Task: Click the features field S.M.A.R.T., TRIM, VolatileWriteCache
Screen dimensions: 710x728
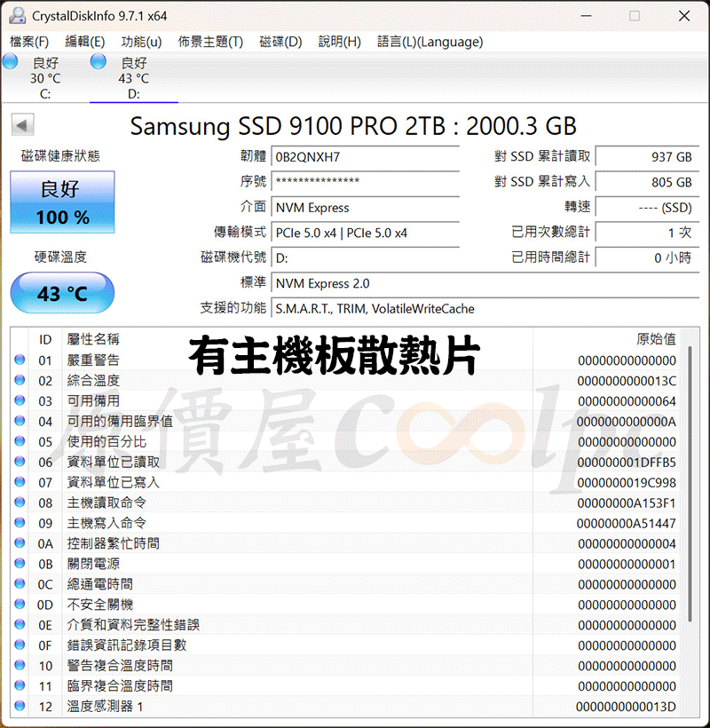Action: (485, 309)
